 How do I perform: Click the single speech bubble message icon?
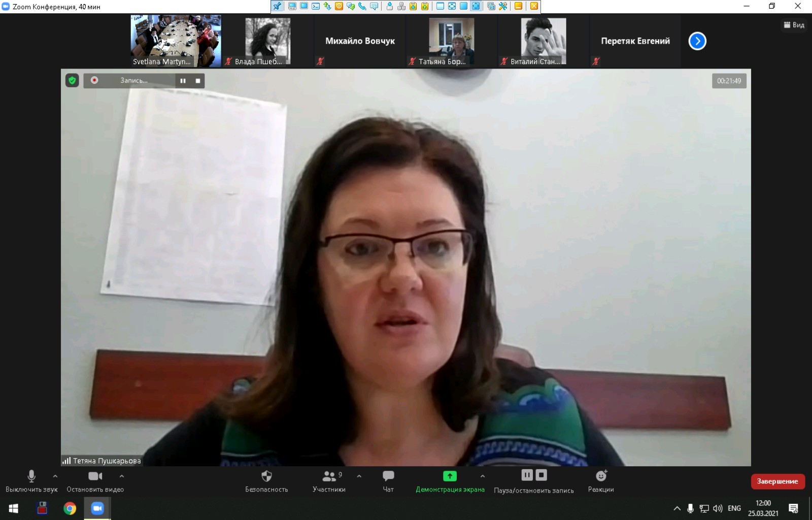(374, 6)
